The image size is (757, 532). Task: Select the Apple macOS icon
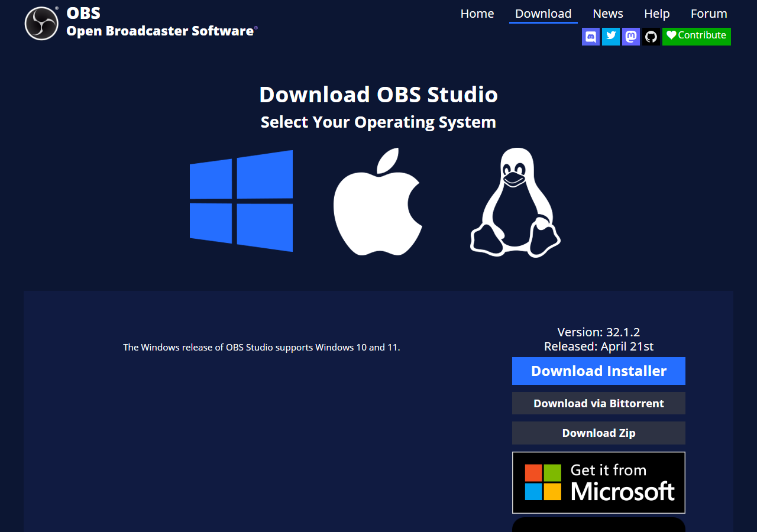[378, 202]
